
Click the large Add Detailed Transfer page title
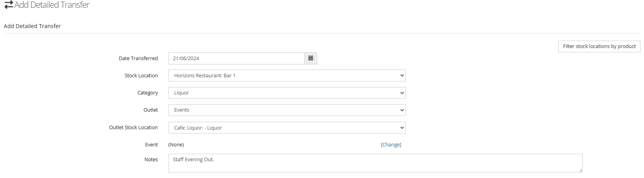click(x=52, y=5)
